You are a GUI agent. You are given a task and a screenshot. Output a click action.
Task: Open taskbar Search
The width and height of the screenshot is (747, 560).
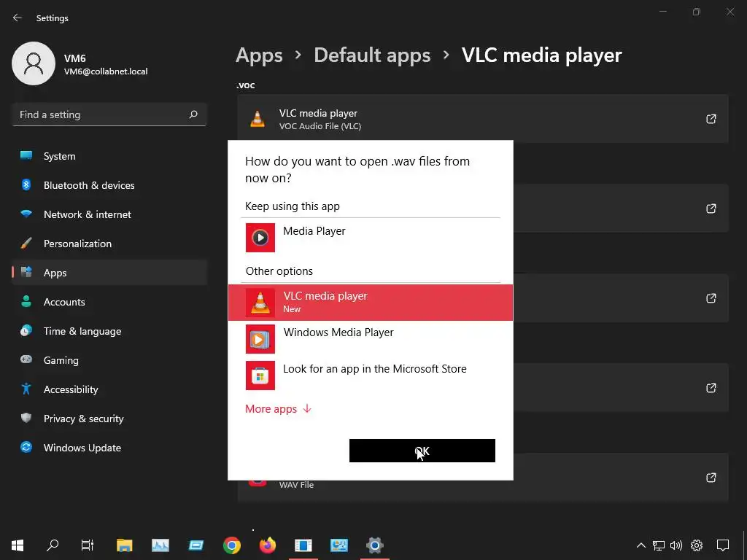click(53, 545)
